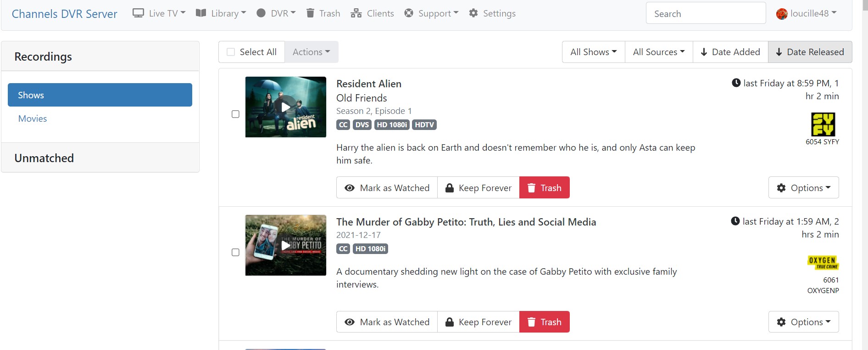Screen dimensions: 868x350
Task: Tick the Select All checkbox
Action: (231, 52)
